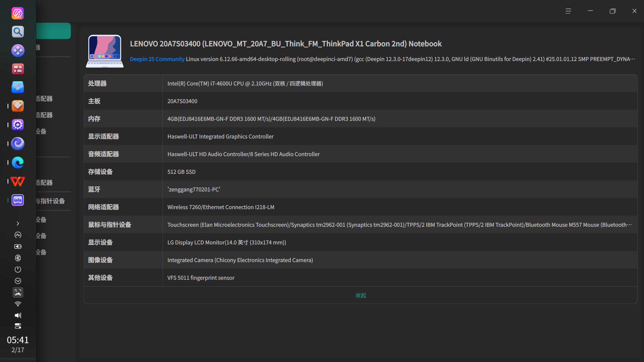
Task: Click the 05:41 clock in the dock
Action: (x=18, y=340)
